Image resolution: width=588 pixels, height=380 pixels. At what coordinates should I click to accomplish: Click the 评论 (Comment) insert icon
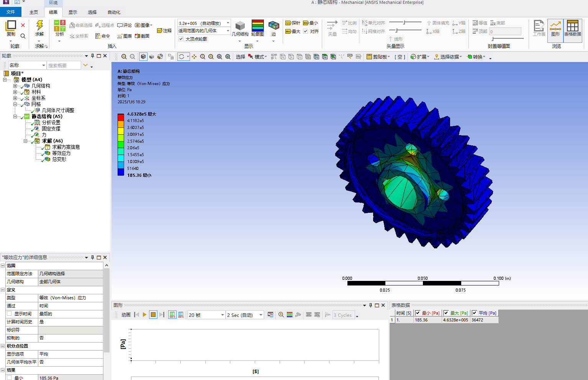coord(124,25)
